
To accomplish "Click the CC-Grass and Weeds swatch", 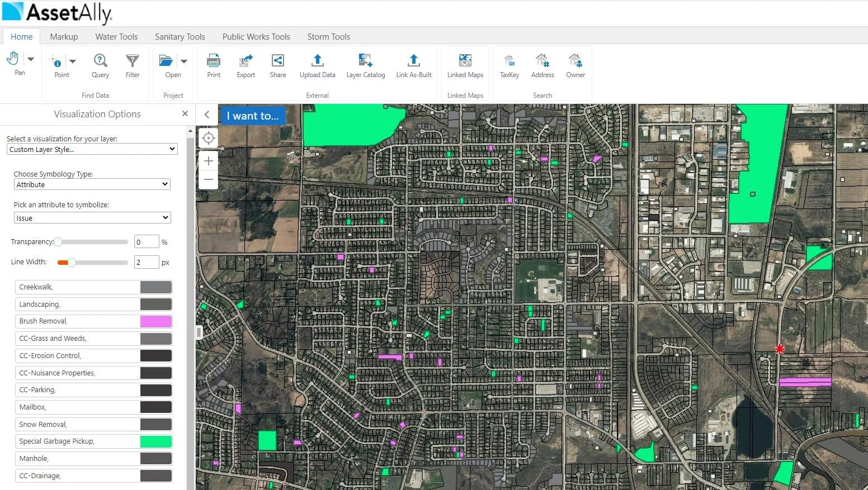I will pyautogui.click(x=156, y=339).
